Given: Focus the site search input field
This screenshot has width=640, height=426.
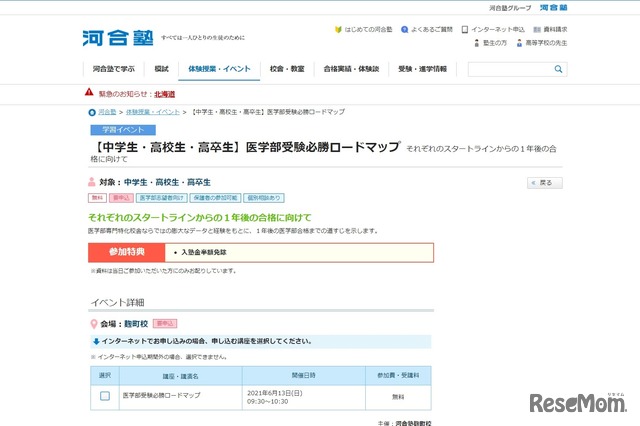Looking at the screenshot, I should [502, 70].
